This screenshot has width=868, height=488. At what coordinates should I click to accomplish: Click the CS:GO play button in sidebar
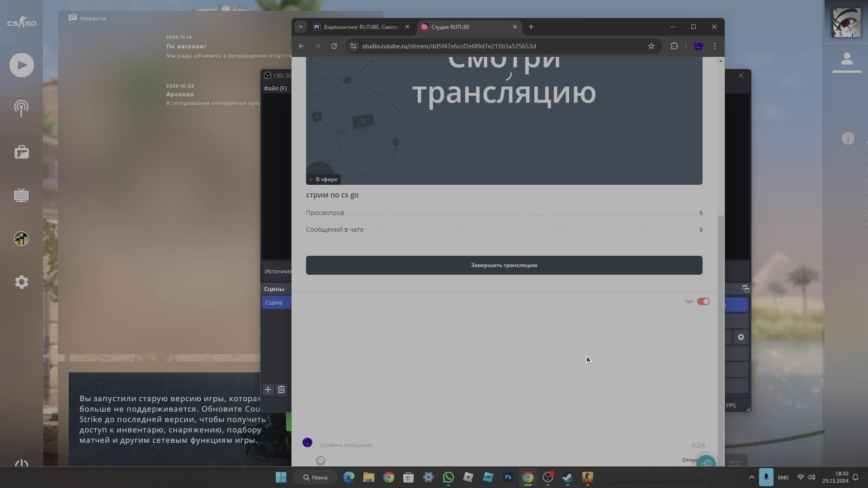click(21, 65)
